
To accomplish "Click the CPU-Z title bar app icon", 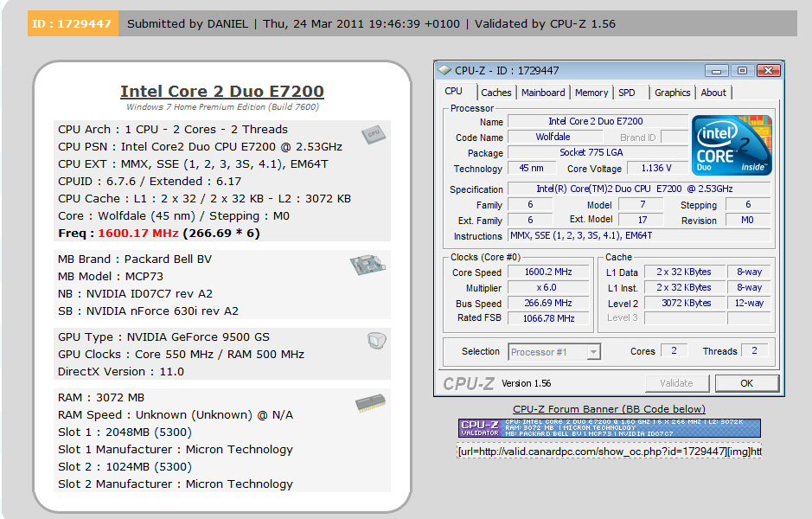I will pyautogui.click(x=444, y=70).
